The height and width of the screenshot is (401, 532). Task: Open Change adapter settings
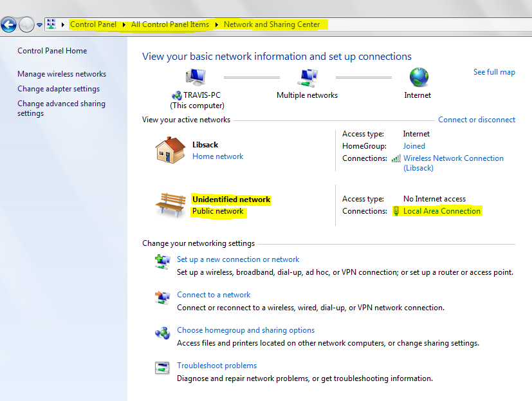(59, 89)
